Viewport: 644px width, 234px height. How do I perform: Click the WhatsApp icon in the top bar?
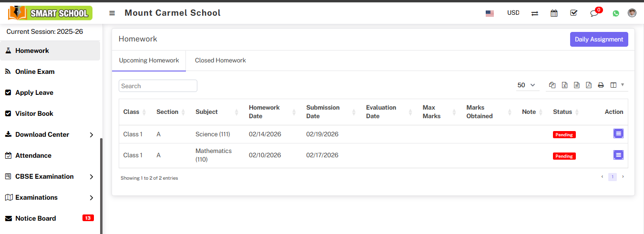coord(616,13)
